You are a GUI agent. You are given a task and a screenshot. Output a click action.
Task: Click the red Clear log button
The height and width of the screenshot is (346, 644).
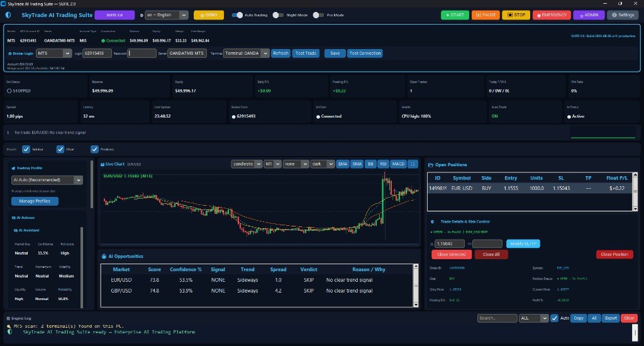[629, 318]
